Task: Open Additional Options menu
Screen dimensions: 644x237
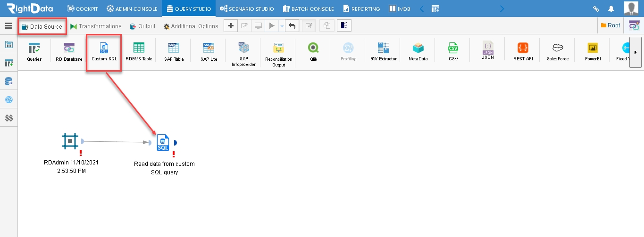Action: click(x=191, y=26)
